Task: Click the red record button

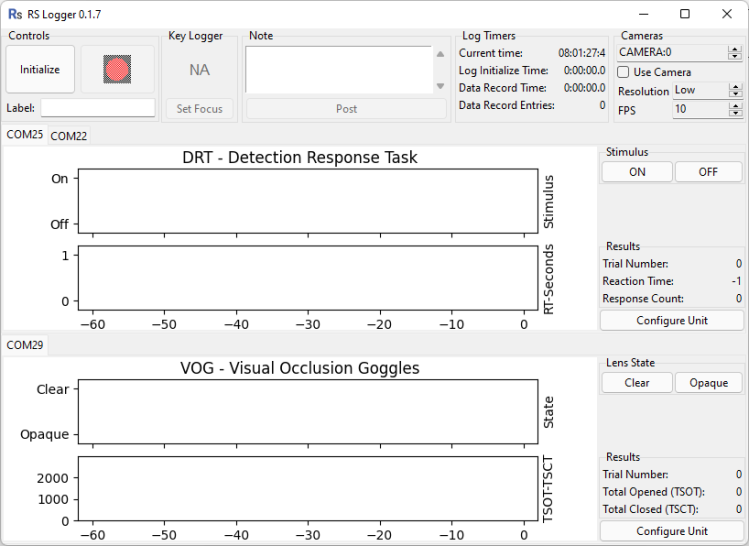Action: [x=117, y=69]
